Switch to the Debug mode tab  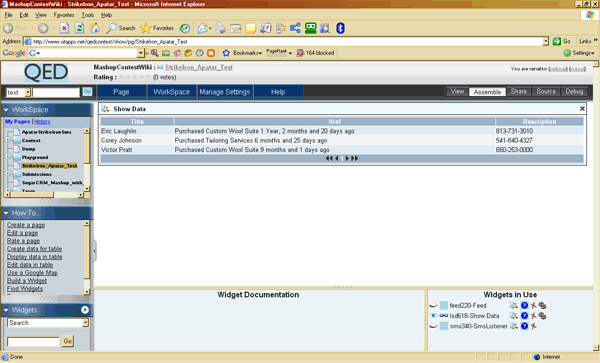574,91
